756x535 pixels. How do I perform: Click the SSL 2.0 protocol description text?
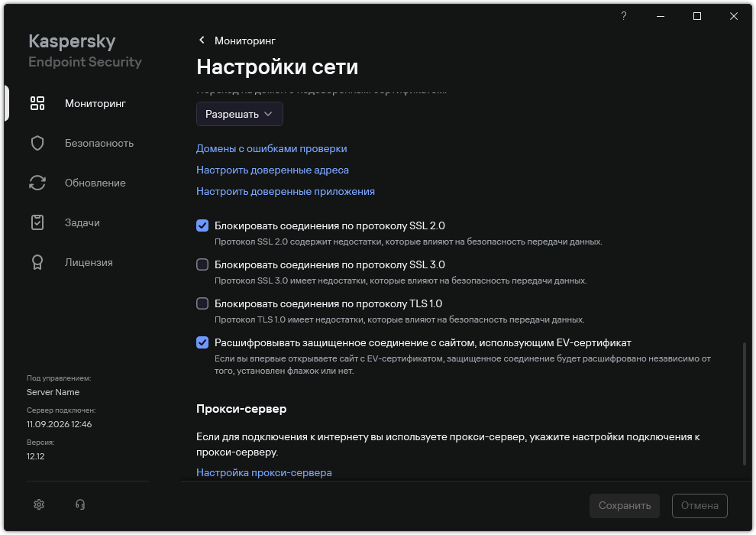pyautogui.click(x=408, y=242)
